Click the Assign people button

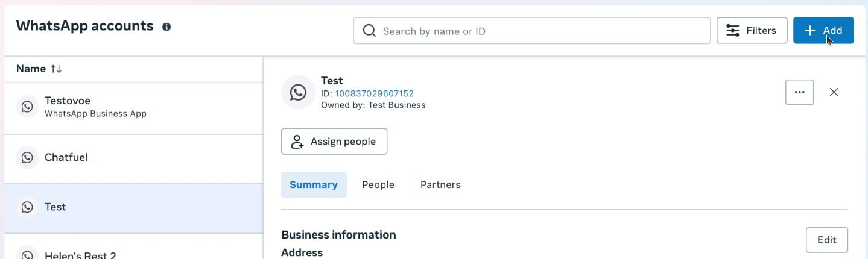(x=334, y=142)
